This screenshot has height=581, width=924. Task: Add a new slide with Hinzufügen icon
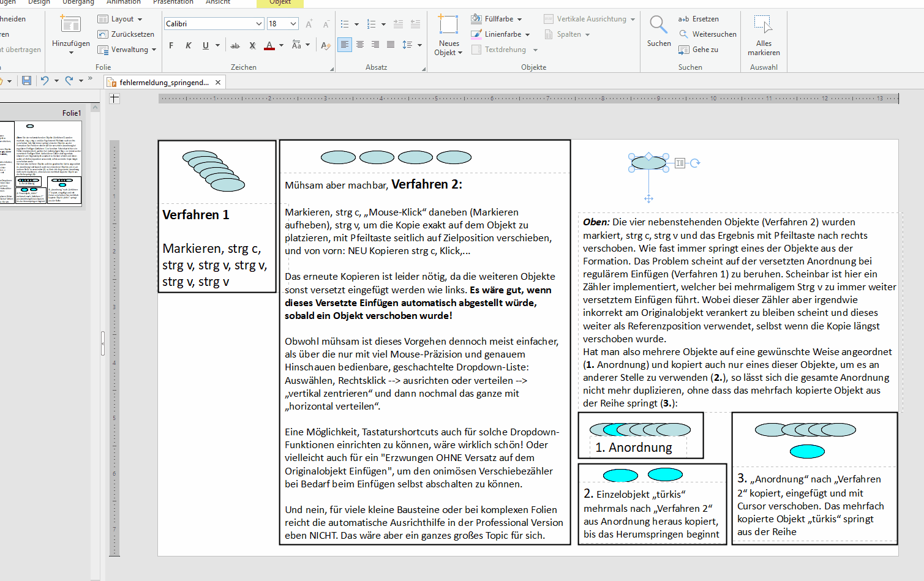click(70, 24)
